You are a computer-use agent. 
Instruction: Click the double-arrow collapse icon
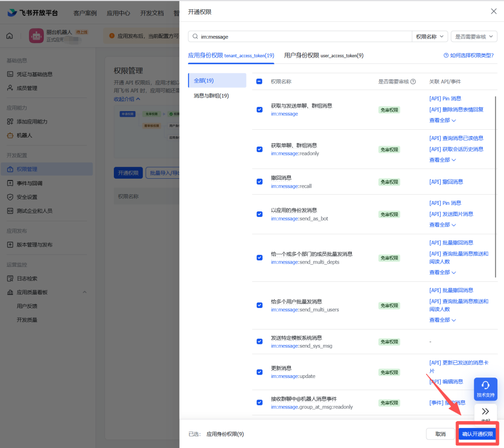tap(485, 411)
